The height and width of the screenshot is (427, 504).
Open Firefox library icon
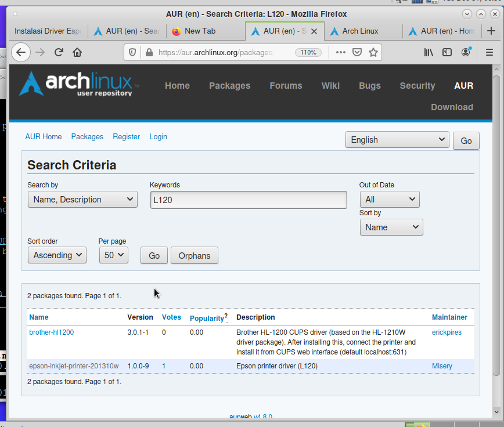[x=429, y=52]
